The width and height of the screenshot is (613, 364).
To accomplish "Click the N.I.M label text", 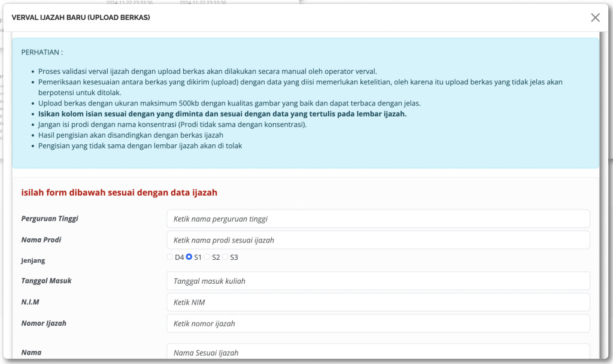I will coord(30,302).
